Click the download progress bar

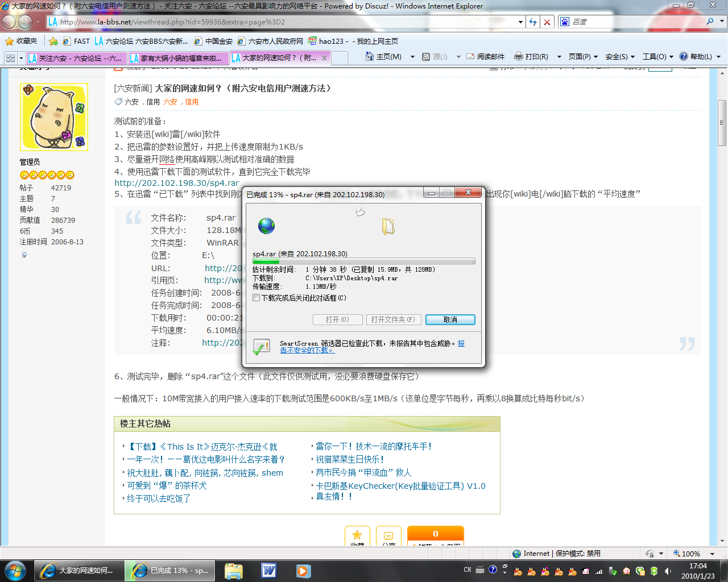pos(363,261)
